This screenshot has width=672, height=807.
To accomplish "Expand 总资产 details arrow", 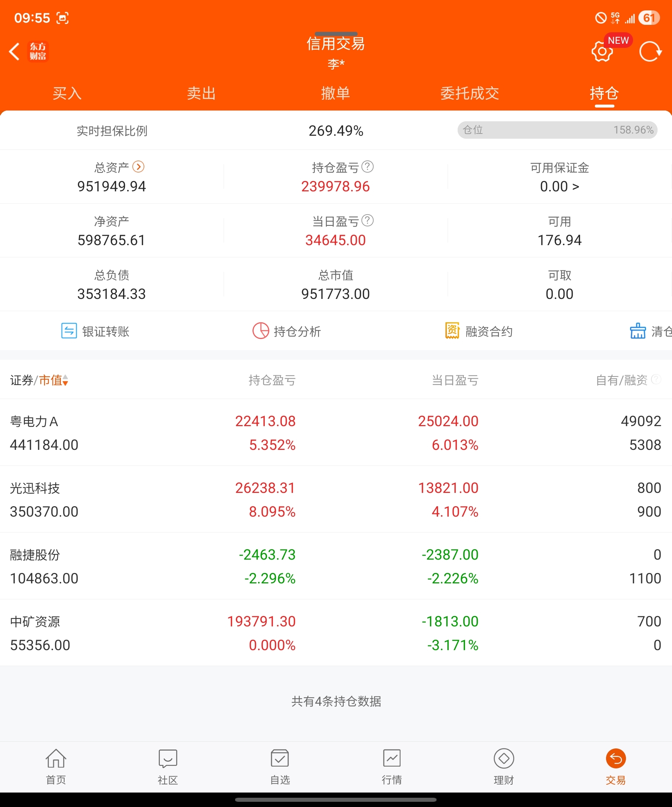I will click(138, 167).
